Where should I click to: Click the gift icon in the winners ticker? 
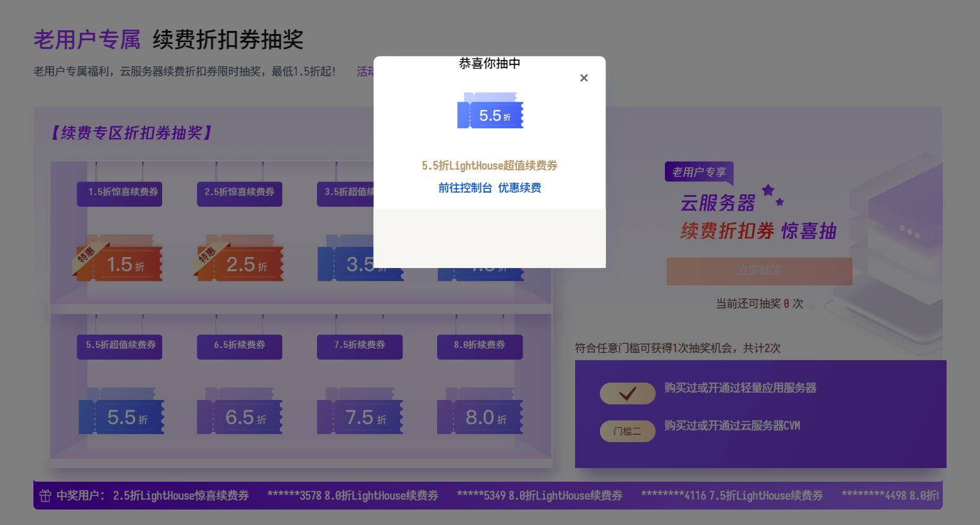coord(45,496)
